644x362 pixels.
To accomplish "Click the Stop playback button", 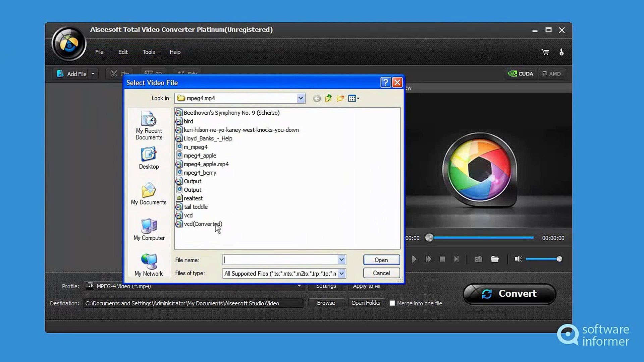I will point(442,259).
